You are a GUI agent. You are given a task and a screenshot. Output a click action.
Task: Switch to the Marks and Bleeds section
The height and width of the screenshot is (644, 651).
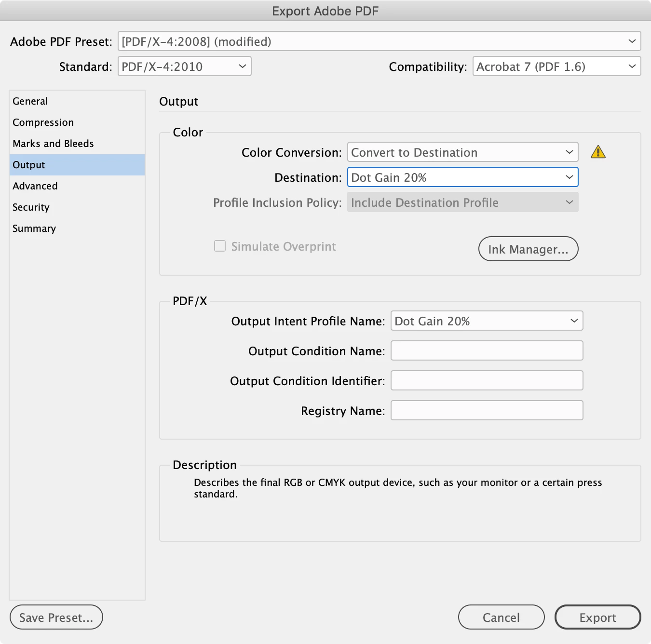tap(77, 144)
